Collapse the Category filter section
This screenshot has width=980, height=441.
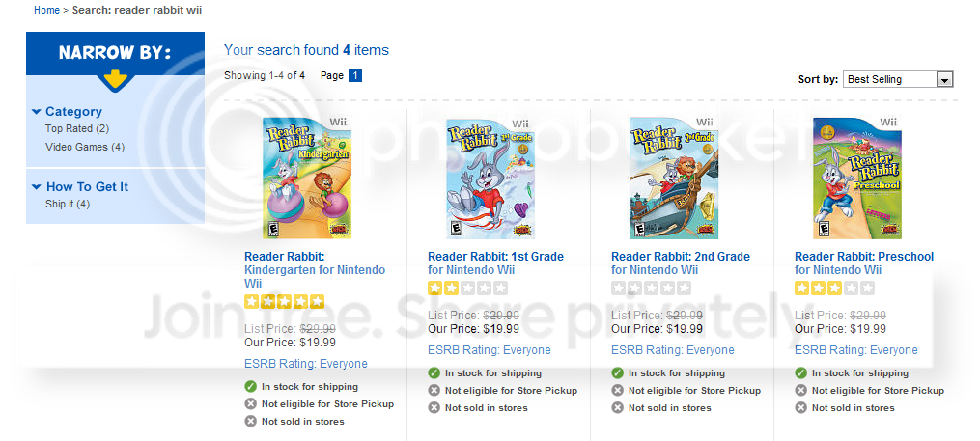coord(37,112)
